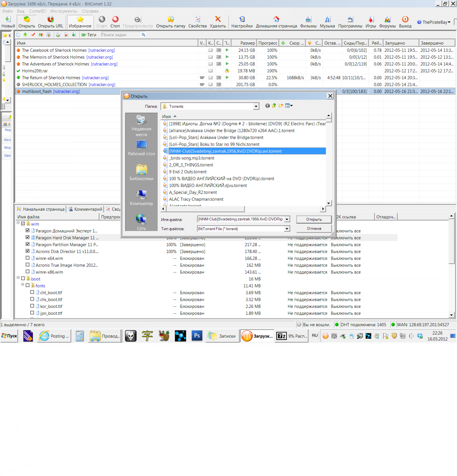Screen dimensions: 457x476
Task: Collapse the boot folder tree node
Action: pyautogui.click(x=18, y=278)
